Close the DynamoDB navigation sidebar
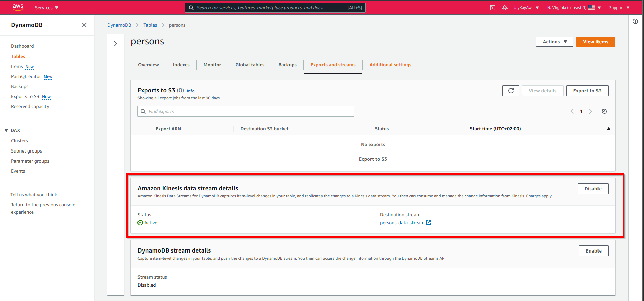This screenshot has height=301, width=644. (x=84, y=25)
